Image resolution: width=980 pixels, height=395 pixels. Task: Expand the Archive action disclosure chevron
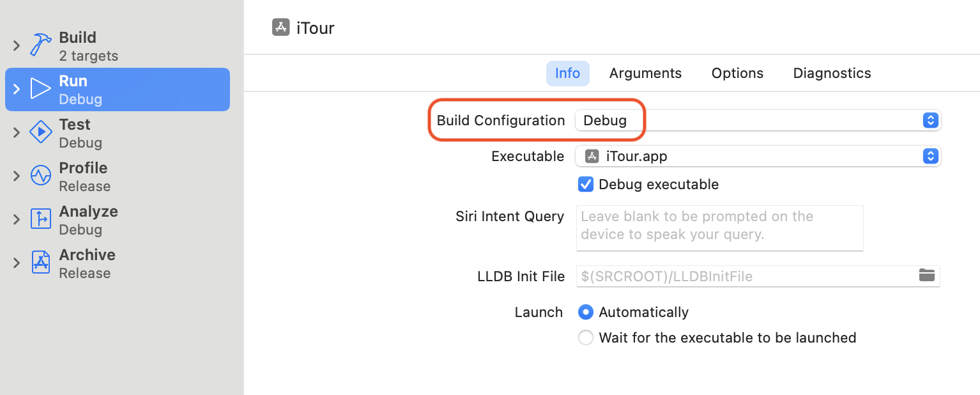coord(17,263)
